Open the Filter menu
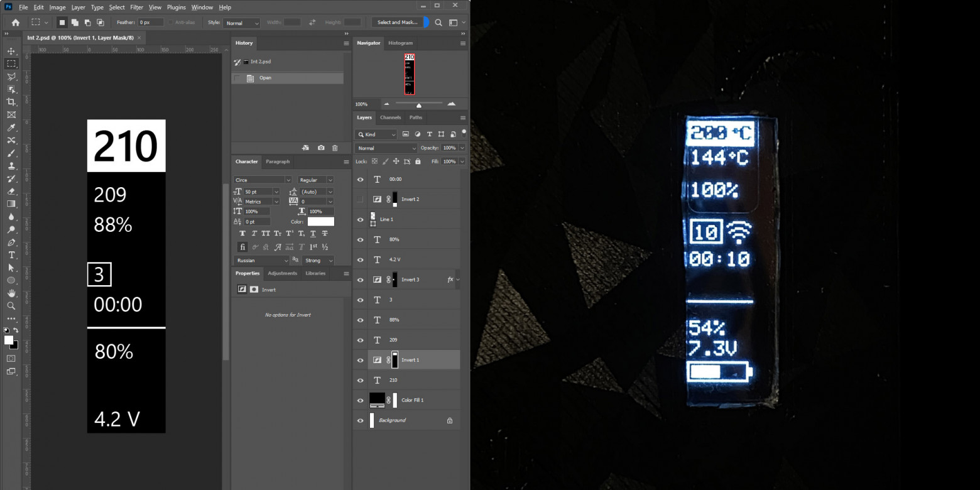The image size is (980, 490). point(136,8)
